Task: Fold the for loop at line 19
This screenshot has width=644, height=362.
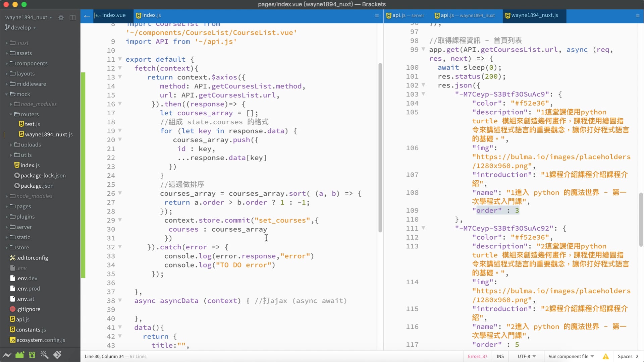Action: [x=120, y=131]
